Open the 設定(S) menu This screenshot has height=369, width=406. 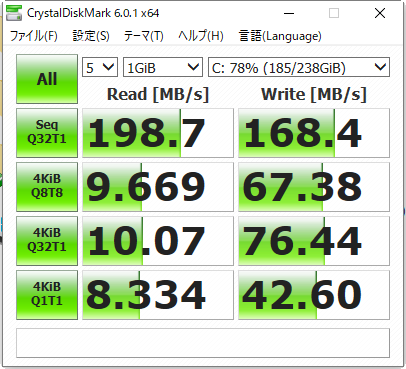tap(91, 36)
